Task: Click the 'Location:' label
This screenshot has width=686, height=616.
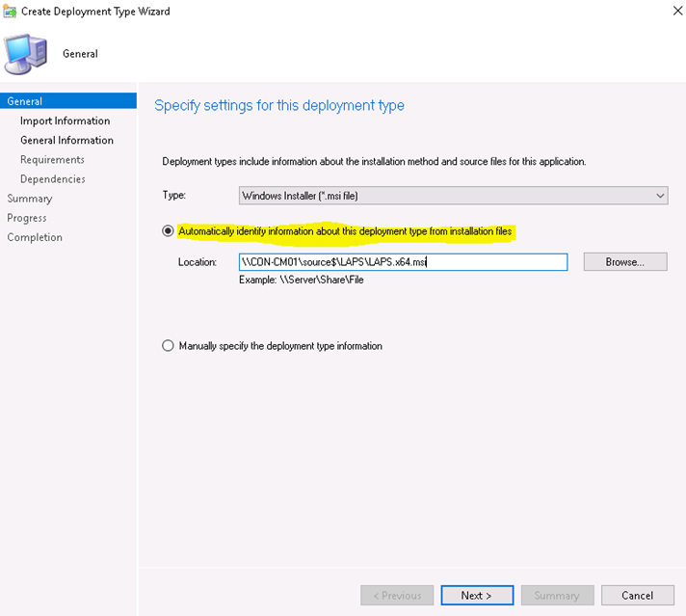Action: click(x=197, y=262)
